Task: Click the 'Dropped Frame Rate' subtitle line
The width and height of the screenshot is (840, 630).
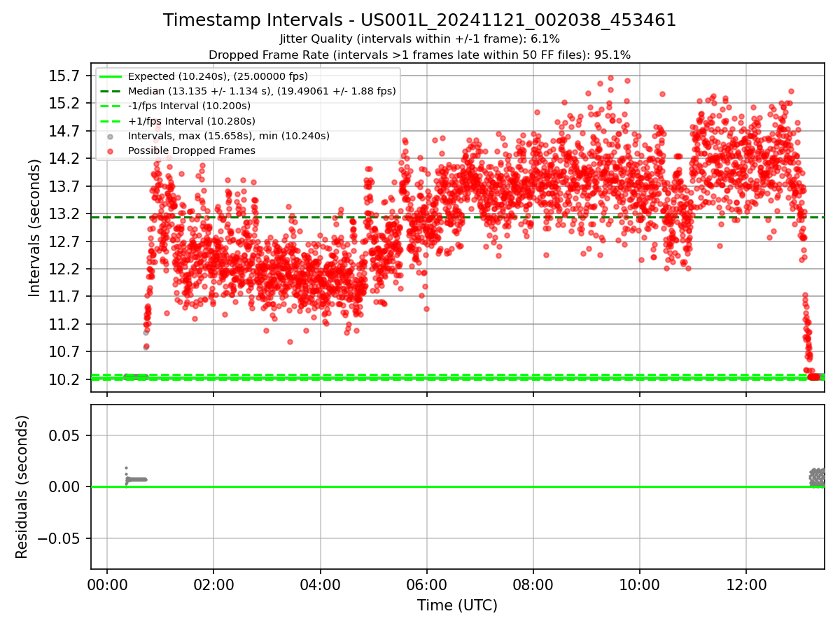Action: [419, 55]
